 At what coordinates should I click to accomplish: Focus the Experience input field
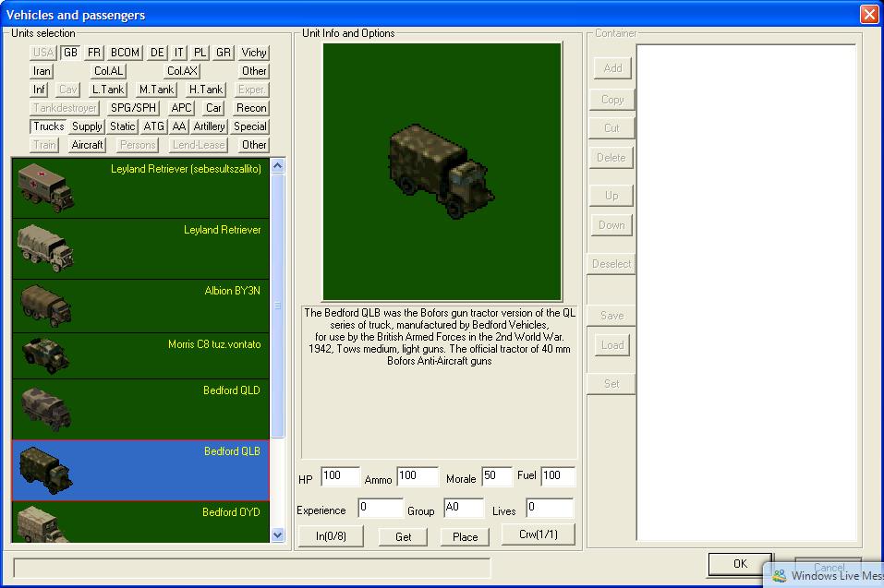tap(381, 508)
